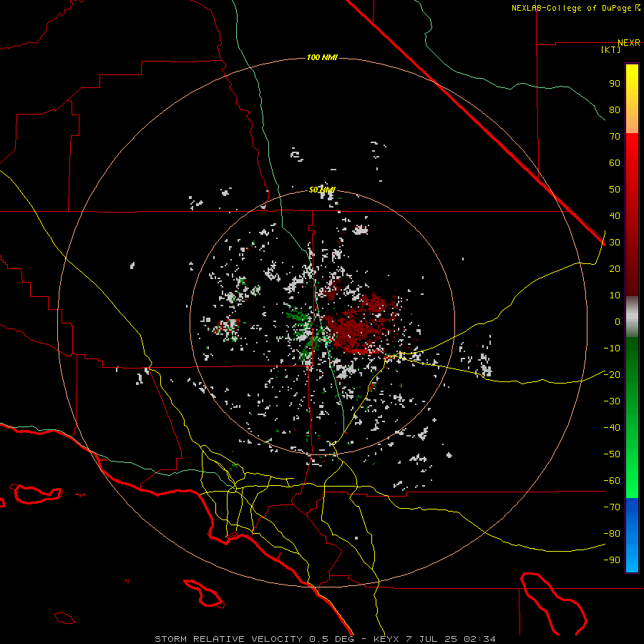Click the 70 value on the velocity scale

[615, 137]
